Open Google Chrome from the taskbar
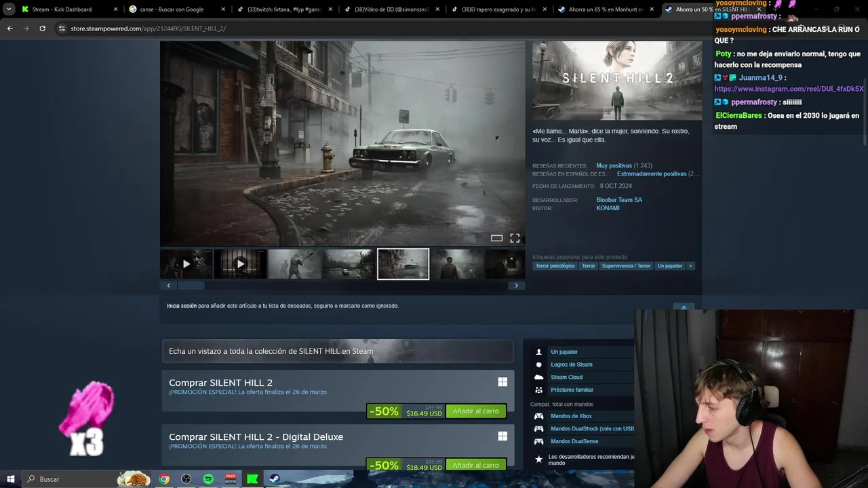The image size is (868, 488). pyautogui.click(x=164, y=479)
